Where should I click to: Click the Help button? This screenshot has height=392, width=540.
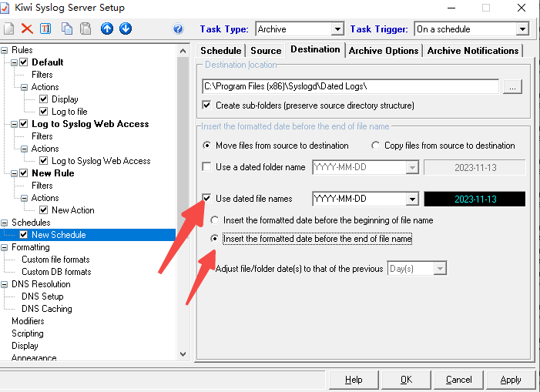[354, 380]
